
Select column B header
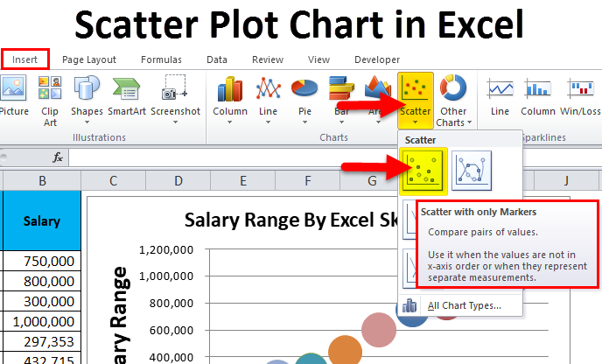[42, 180]
